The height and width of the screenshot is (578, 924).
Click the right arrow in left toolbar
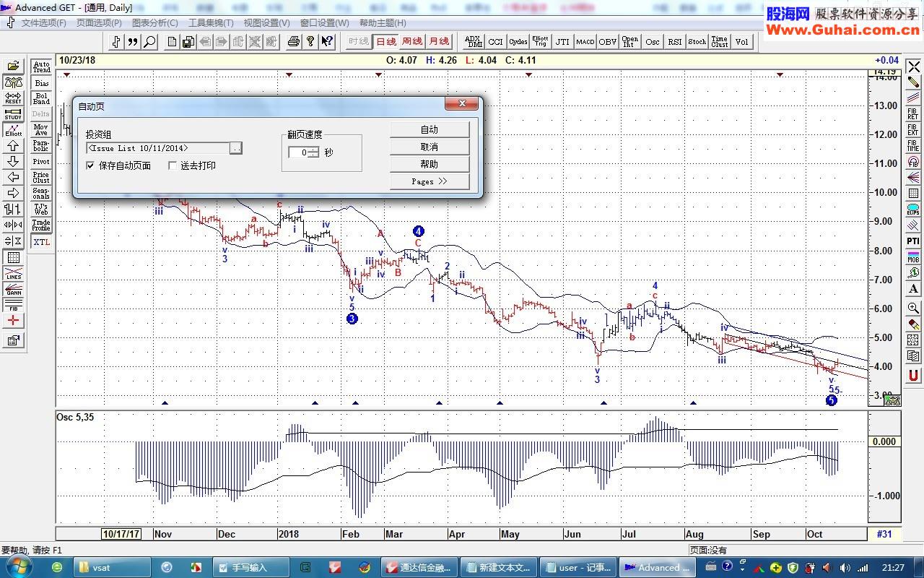(x=13, y=193)
